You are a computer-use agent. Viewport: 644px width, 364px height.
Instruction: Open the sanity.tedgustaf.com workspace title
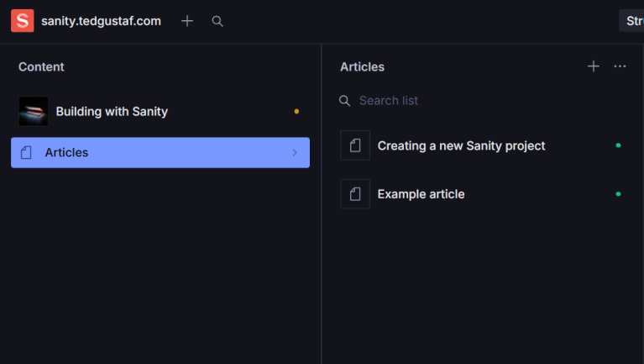click(101, 21)
